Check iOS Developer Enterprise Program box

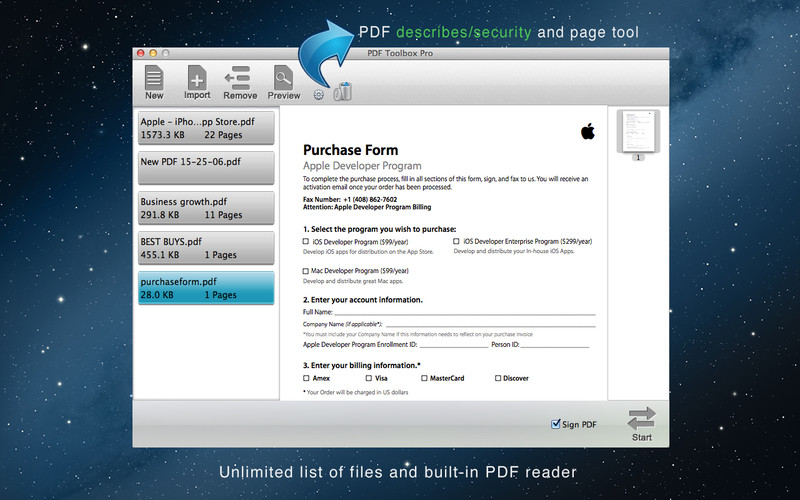click(x=456, y=241)
